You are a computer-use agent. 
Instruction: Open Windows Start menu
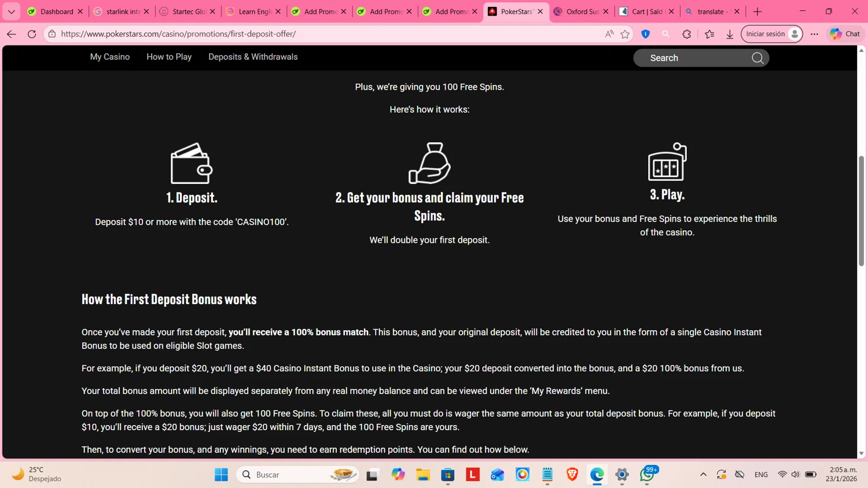coord(221,475)
